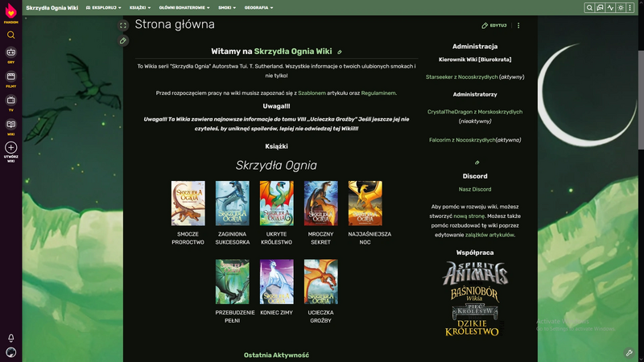Image resolution: width=644 pixels, height=362 pixels.
Task: Toggle light/dark theme sun icon
Action: point(621,7)
